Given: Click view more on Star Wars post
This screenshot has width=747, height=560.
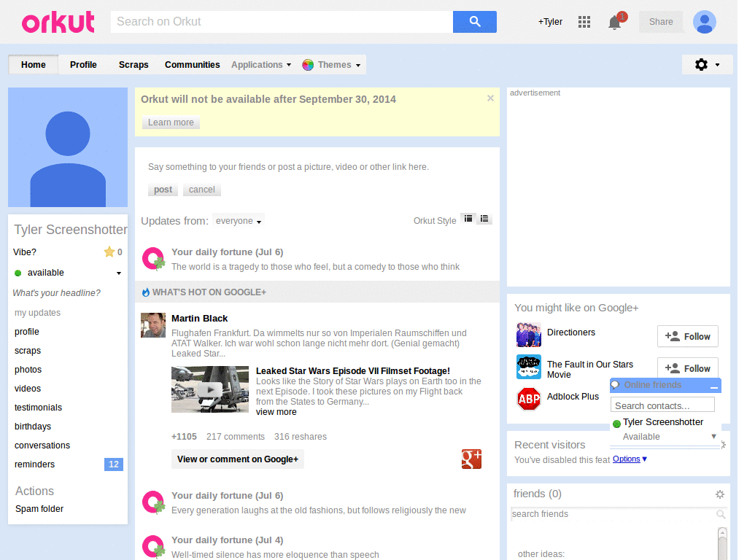Looking at the screenshot, I should (276, 412).
